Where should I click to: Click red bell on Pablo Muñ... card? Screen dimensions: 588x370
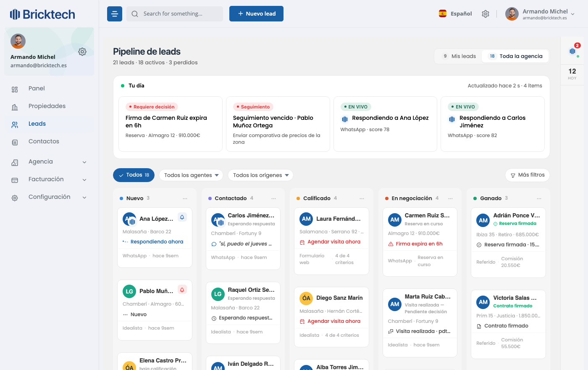[x=182, y=290]
